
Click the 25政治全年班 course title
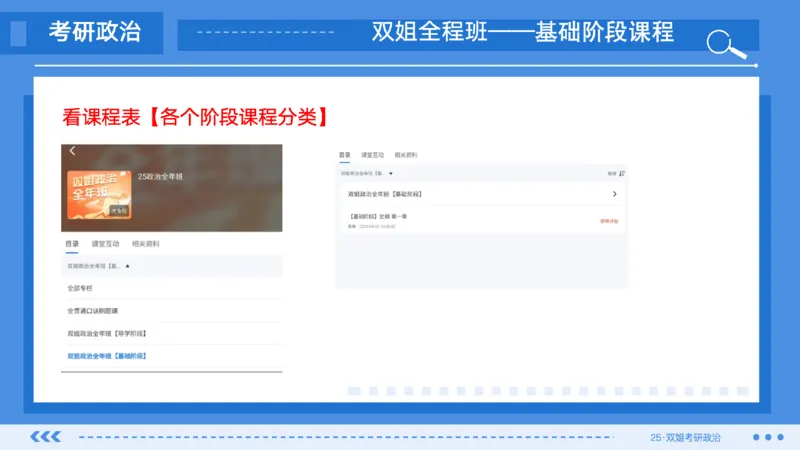(x=160, y=177)
